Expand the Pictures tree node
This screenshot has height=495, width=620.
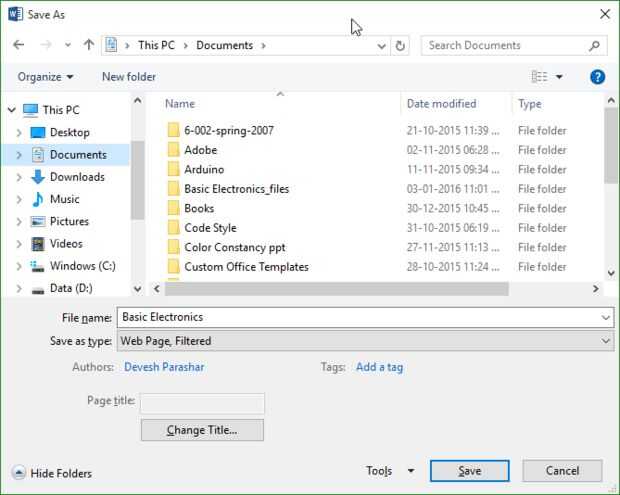point(18,222)
